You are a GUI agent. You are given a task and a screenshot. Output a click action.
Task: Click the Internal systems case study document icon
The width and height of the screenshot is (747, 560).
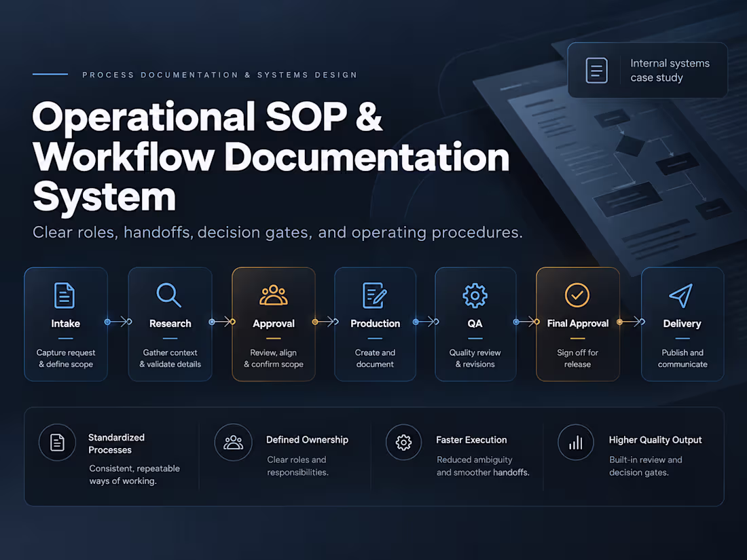(x=596, y=71)
